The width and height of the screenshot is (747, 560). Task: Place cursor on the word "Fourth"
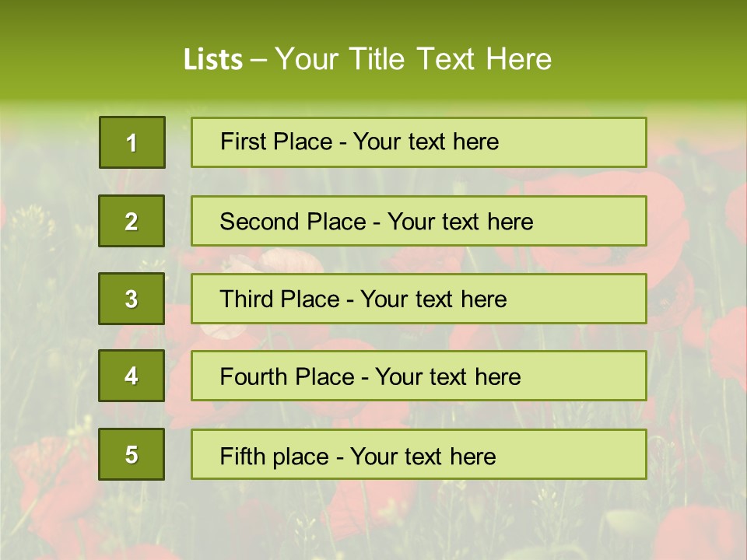click(254, 377)
